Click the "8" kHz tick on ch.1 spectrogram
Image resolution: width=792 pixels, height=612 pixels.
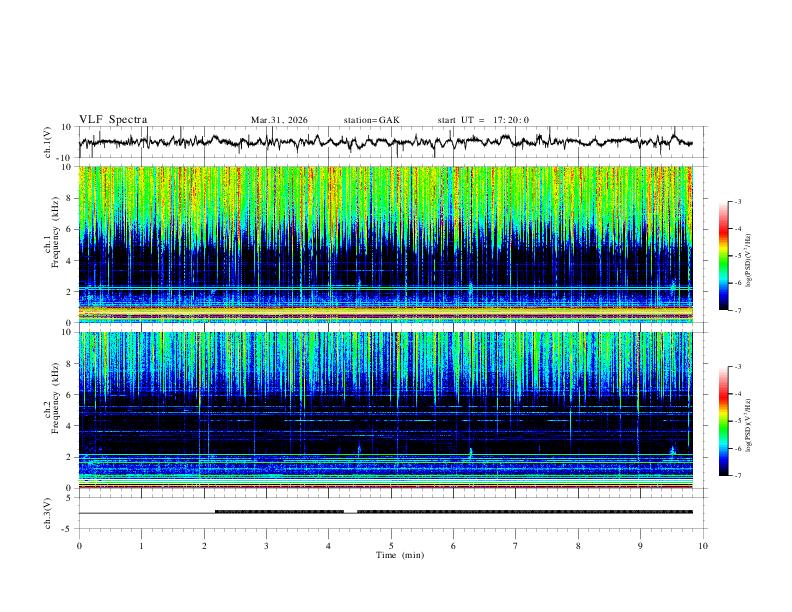pos(69,198)
